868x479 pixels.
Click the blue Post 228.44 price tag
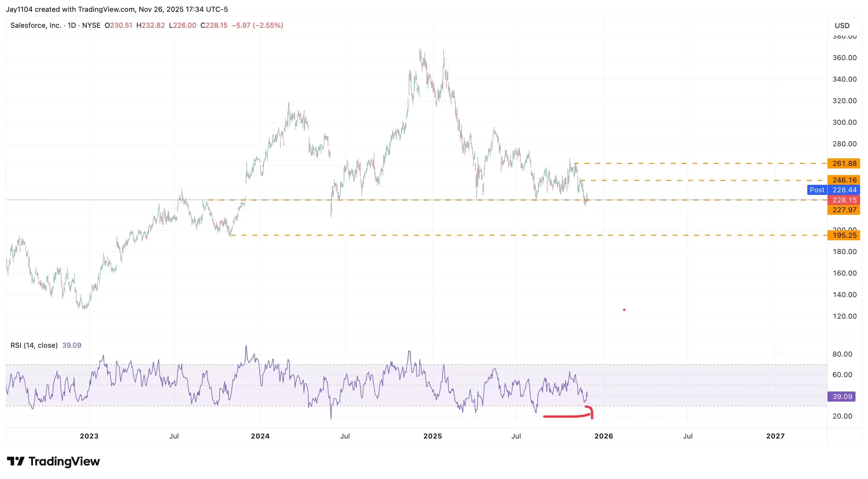coord(833,190)
